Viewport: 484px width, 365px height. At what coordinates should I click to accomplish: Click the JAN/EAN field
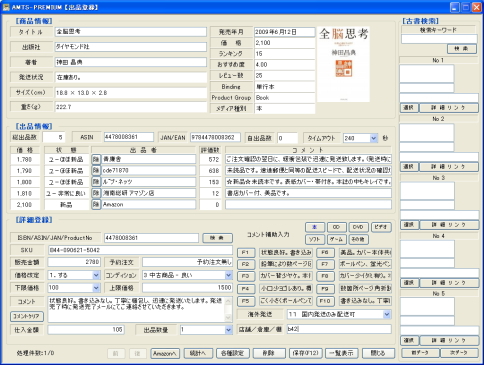[215, 137]
